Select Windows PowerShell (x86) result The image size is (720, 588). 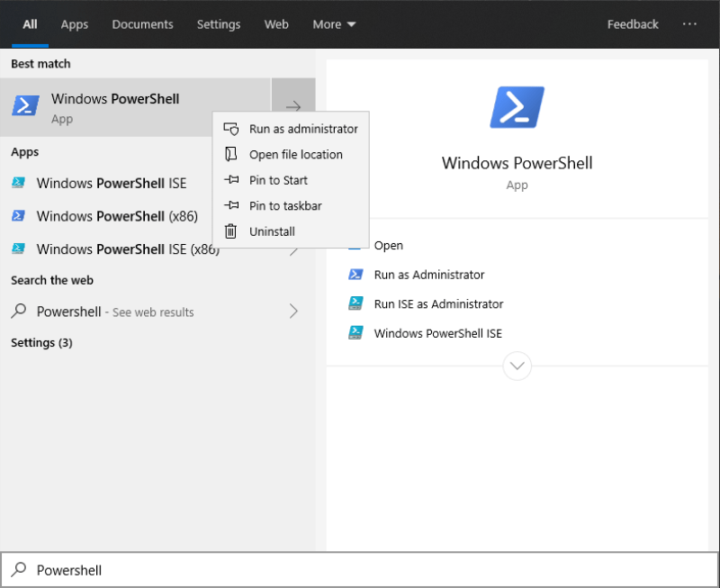[117, 216]
